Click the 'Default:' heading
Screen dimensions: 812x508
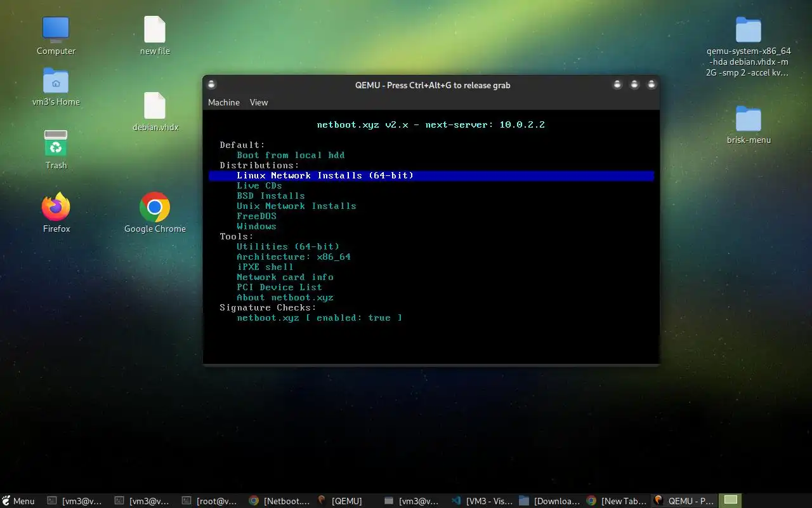(x=242, y=145)
